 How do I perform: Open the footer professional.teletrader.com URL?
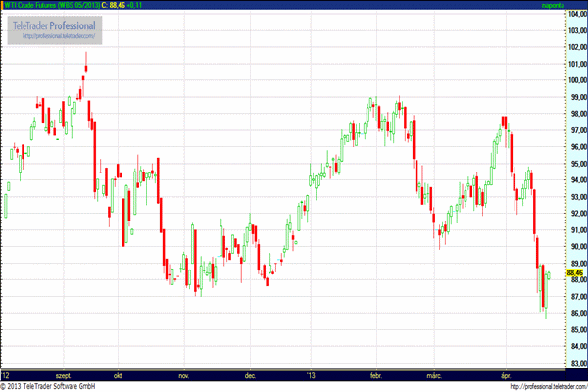(x=545, y=386)
